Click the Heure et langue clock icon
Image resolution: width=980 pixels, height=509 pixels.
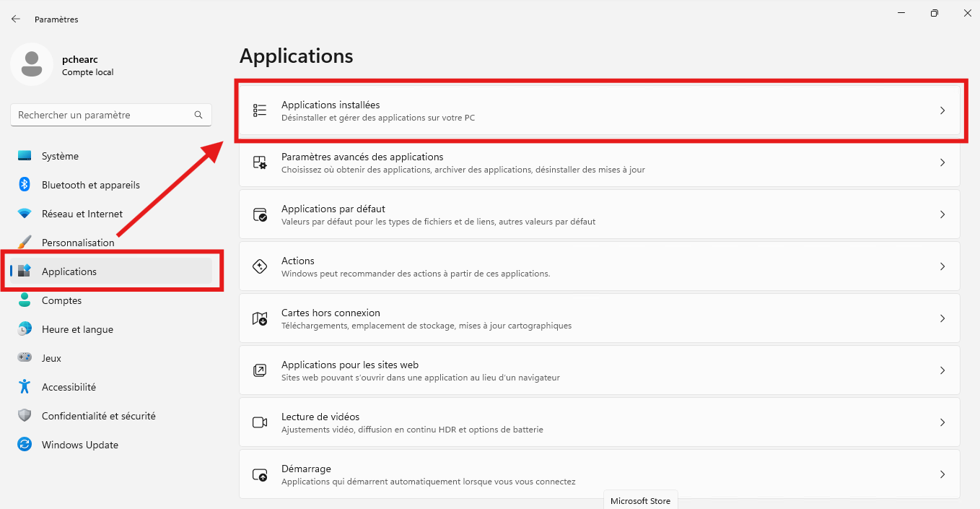25,329
